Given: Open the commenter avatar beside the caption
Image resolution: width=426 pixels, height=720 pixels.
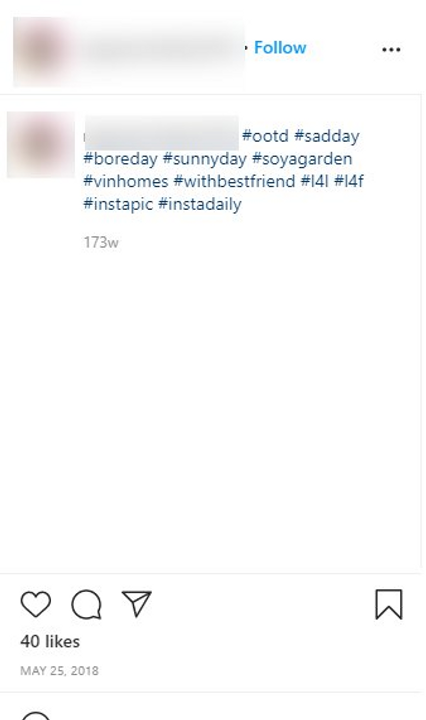Looking at the screenshot, I should (x=41, y=144).
